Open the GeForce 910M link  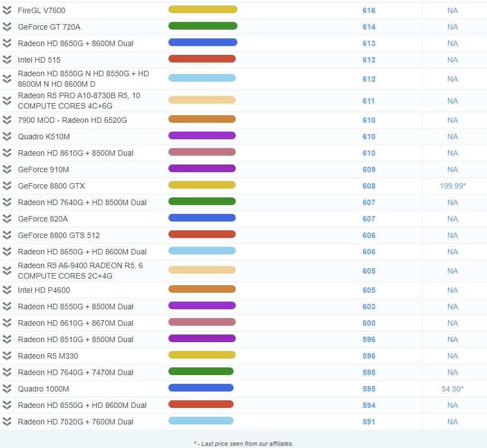[x=43, y=169]
